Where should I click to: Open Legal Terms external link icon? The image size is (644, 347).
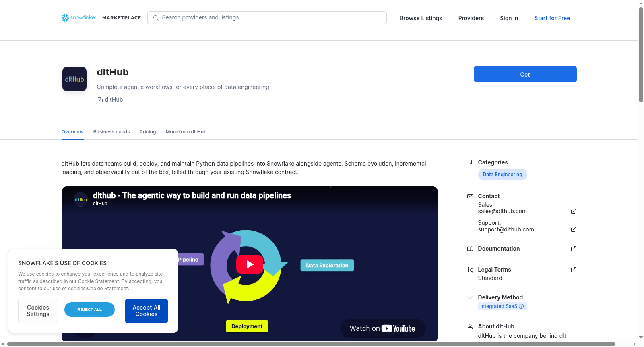574,270
